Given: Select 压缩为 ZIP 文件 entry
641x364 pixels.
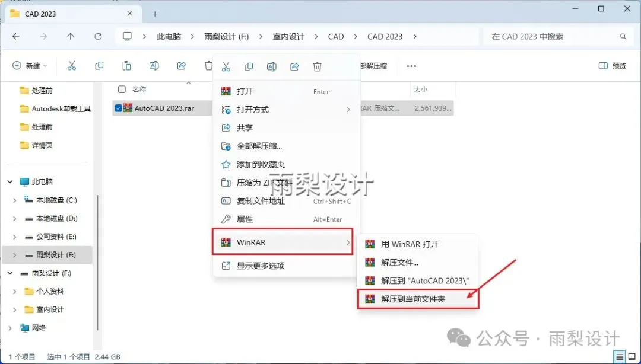Looking at the screenshot, I should [x=286, y=183].
